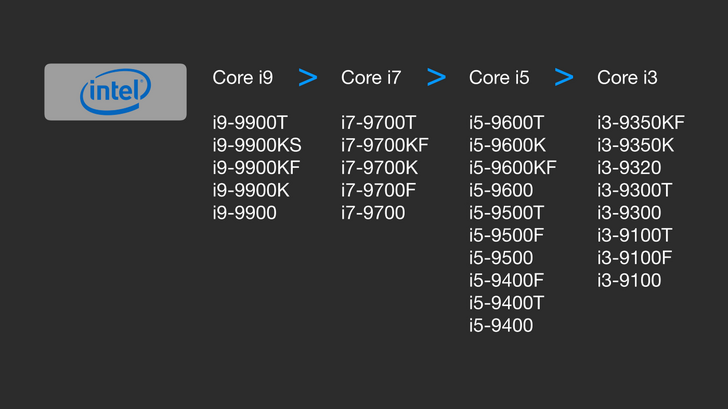Click the i5-9400T entry

506,302
